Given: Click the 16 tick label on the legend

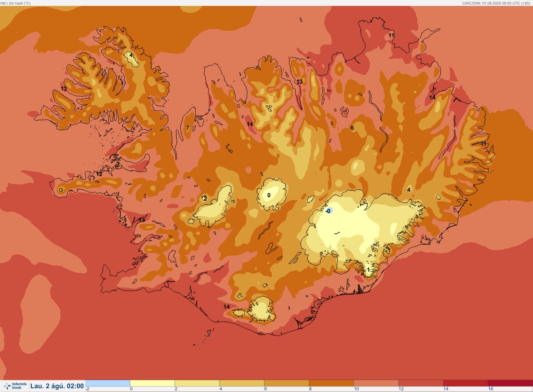Looking at the screenshot, I should point(490,389).
